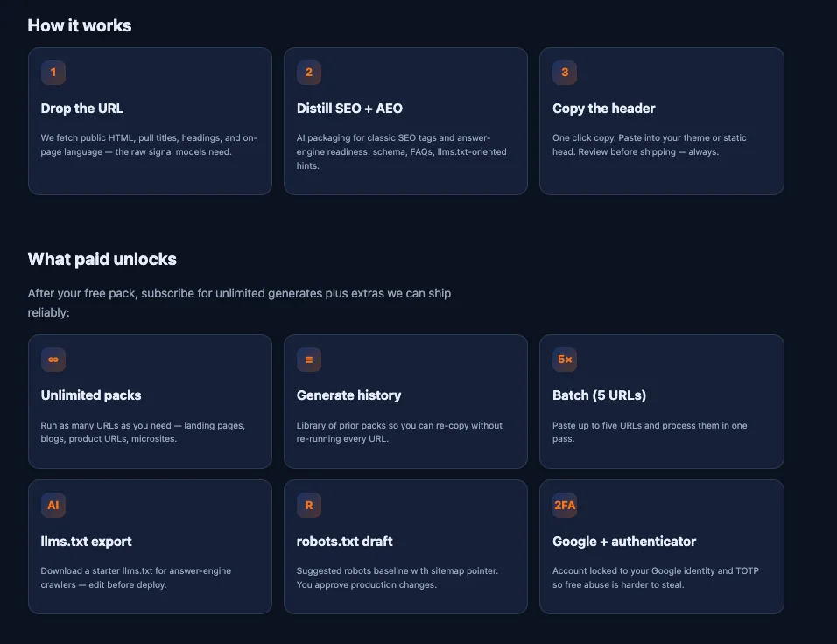
Task: Click the R icon for robots.txt draft
Action: click(x=309, y=505)
